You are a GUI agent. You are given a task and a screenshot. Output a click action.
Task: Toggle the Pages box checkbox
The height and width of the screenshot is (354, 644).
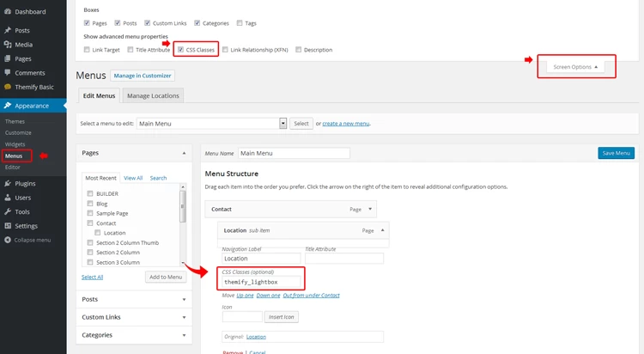pyautogui.click(x=87, y=23)
